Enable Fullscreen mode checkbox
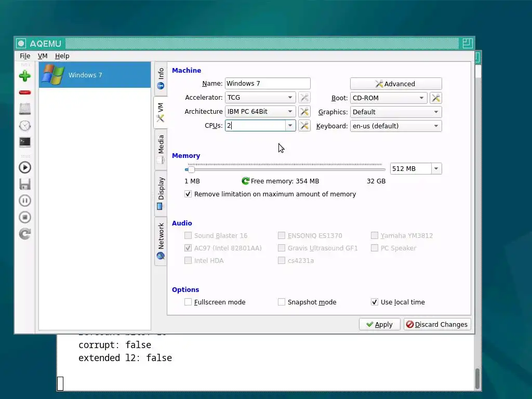 (x=188, y=302)
